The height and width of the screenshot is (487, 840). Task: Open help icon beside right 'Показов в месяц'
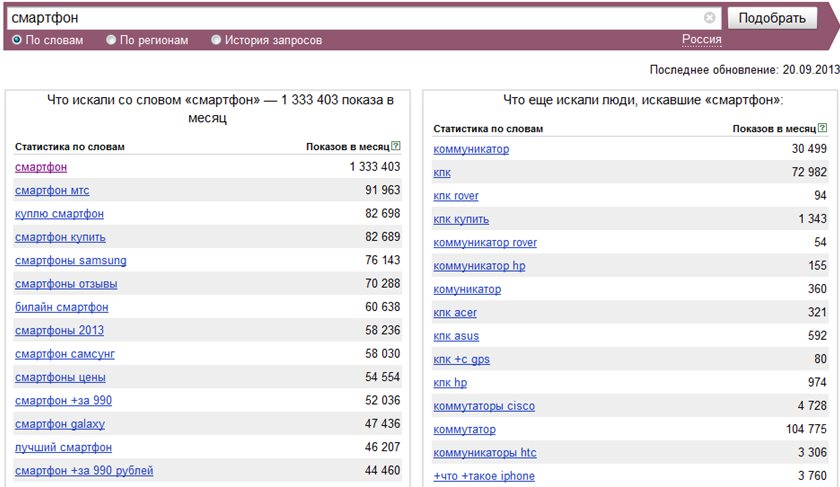coord(822,128)
